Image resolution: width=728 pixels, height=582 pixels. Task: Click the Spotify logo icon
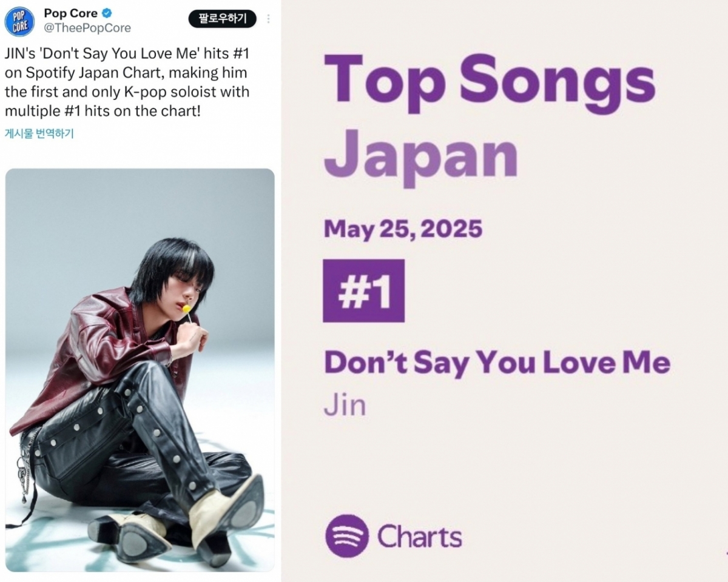[x=346, y=536]
